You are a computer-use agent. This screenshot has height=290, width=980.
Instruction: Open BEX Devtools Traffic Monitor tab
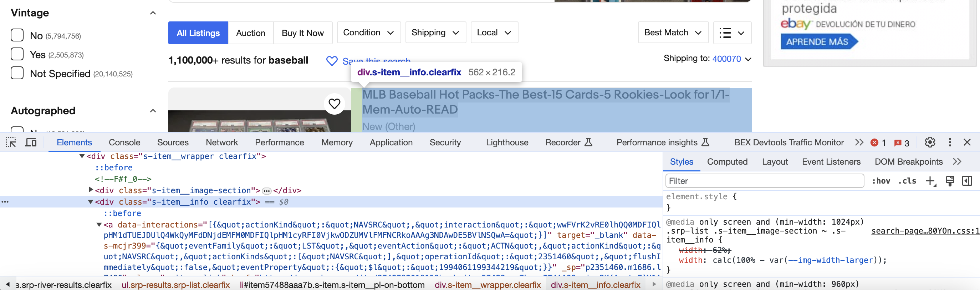pyautogui.click(x=788, y=142)
